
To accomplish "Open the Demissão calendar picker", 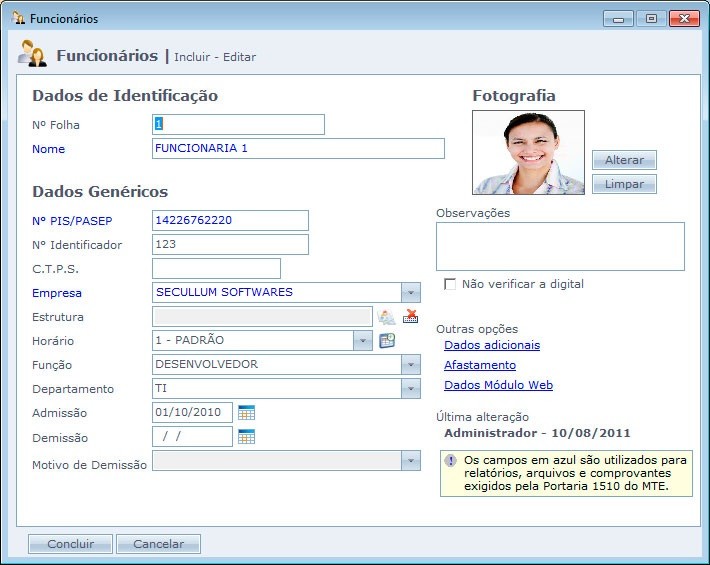I will click(x=247, y=436).
